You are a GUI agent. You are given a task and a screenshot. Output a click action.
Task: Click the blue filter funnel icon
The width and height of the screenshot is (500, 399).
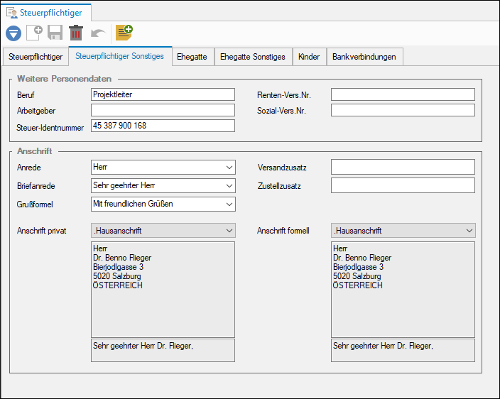[13, 33]
